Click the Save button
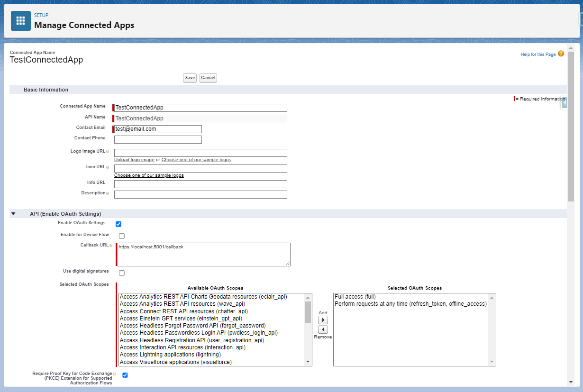Viewport: 583px width, 392px height. click(190, 78)
